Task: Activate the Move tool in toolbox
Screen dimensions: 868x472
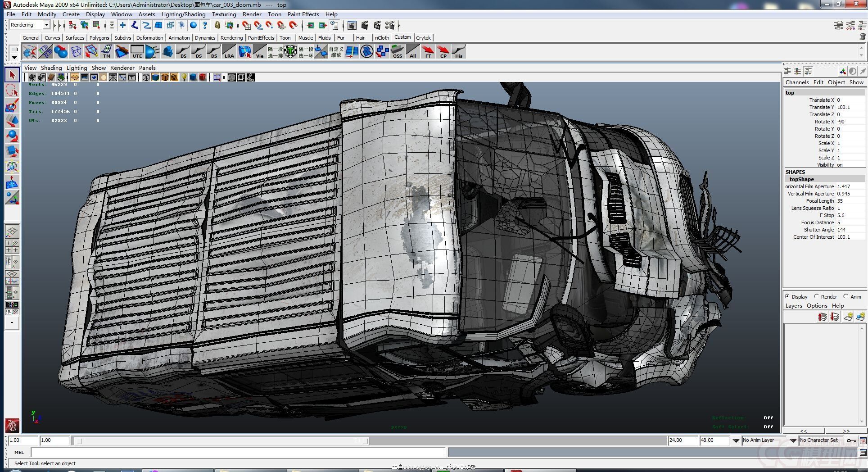Action: (x=12, y=121)
